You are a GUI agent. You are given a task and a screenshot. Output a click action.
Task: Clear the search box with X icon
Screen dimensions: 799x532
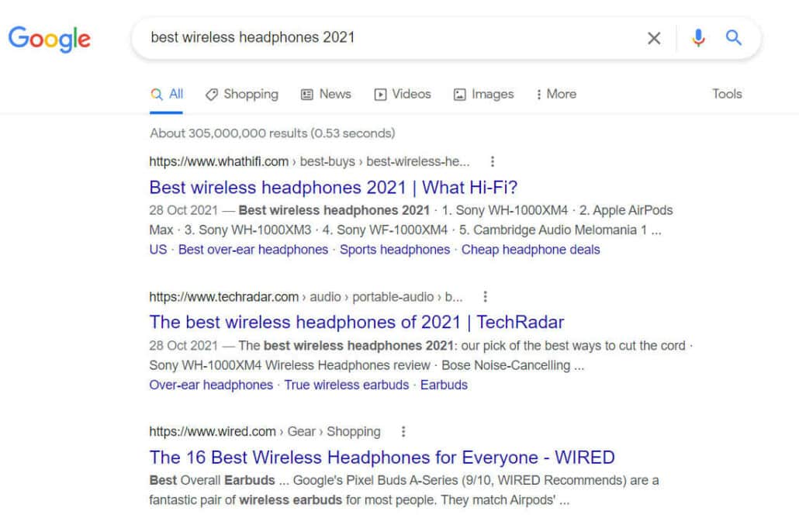point(654,38)
